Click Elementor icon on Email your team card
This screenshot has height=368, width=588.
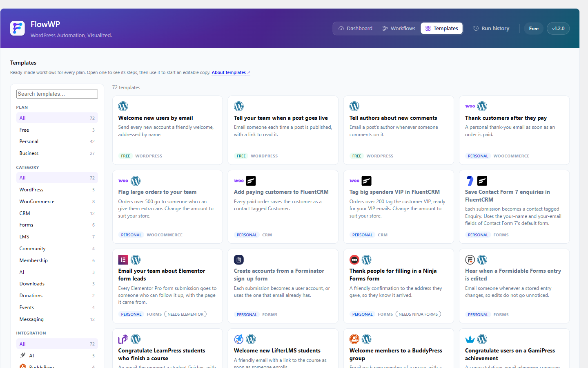(123, 260)
